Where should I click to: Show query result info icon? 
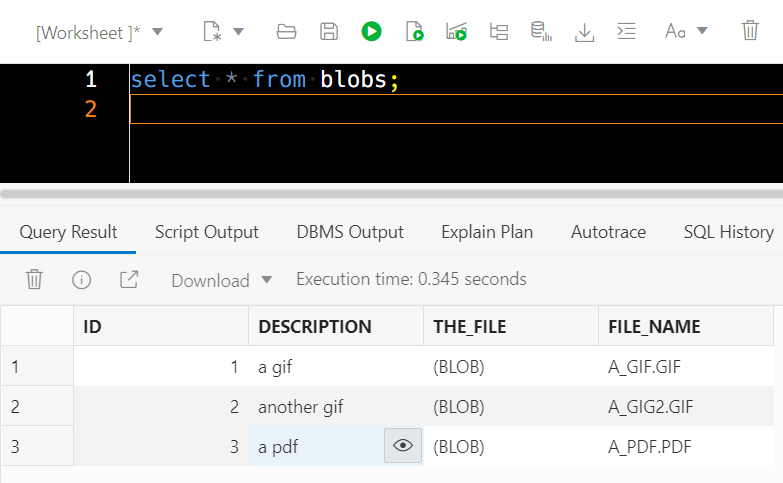coord(81,280)
